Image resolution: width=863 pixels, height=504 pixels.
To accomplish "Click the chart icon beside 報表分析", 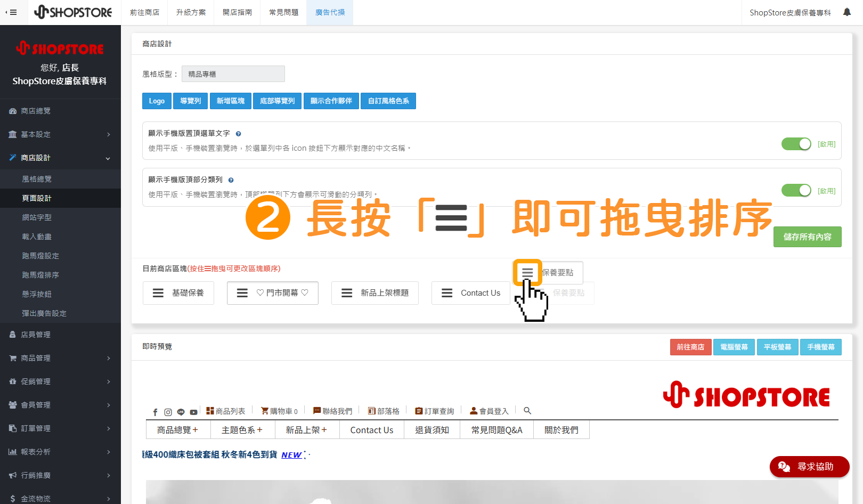I will pos(13,452).
